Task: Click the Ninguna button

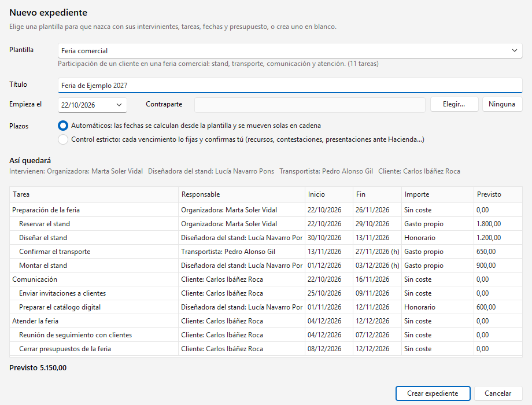Action: [502, 104]
